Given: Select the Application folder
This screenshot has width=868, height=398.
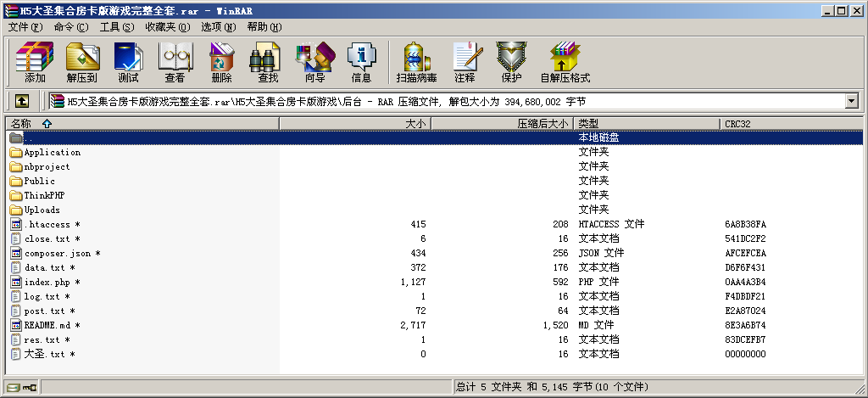Looking at the screenshot, I should click(x=52, y=153).
